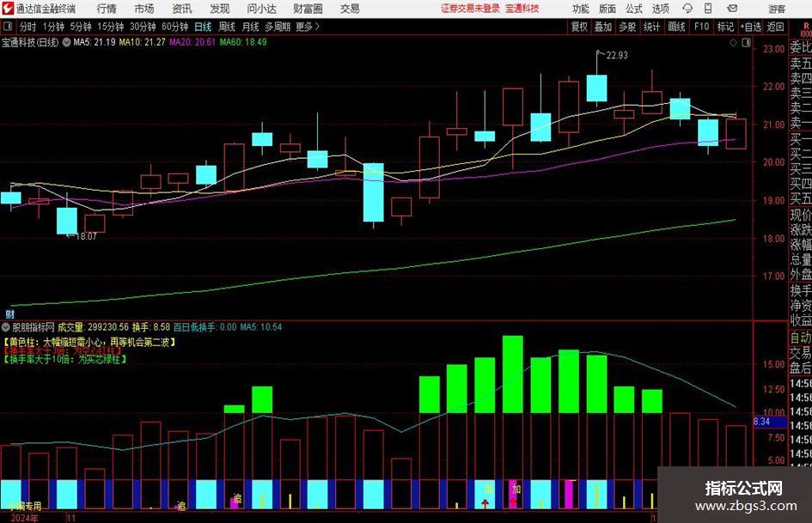Open the 多周期 multi-period view

click(277, 27)
